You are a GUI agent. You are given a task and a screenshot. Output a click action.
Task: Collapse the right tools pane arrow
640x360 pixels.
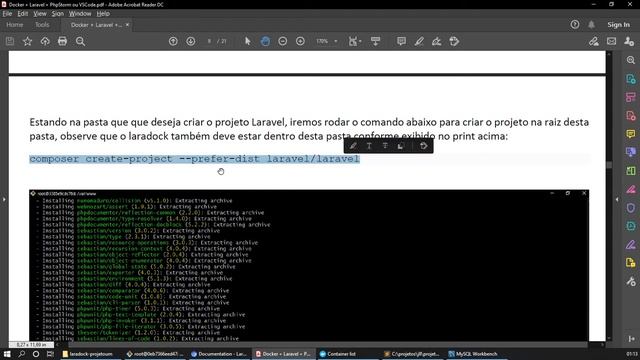[x=617, y=199]
